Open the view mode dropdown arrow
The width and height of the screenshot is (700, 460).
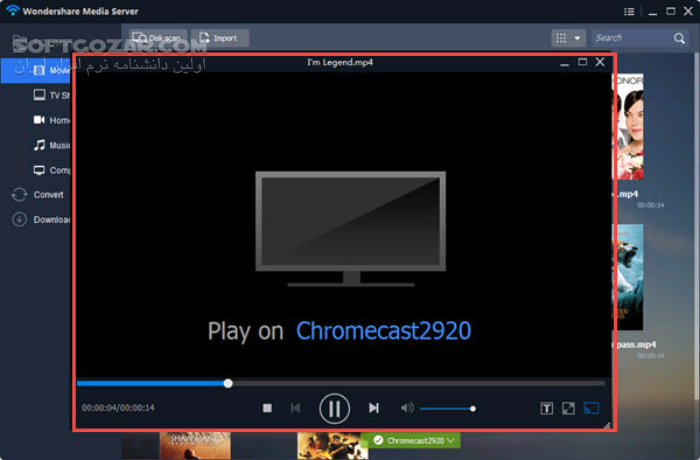pyautogui.click(x=577, y=38)
